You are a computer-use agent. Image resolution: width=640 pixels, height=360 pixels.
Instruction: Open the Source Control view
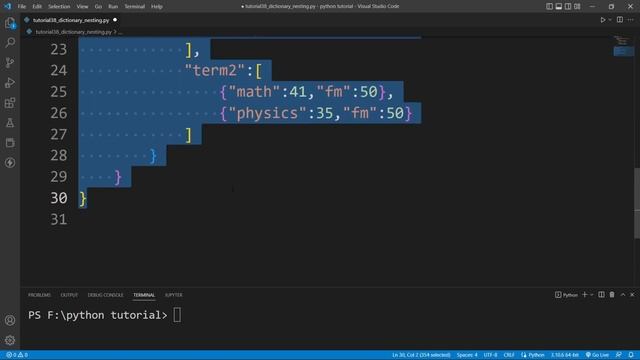point(10,62)
